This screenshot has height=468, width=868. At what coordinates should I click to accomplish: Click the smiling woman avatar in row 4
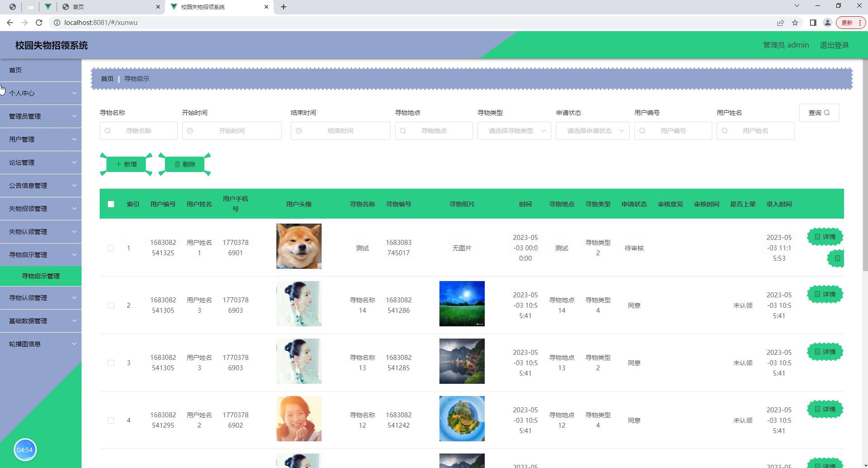click(x=299, y=419)
